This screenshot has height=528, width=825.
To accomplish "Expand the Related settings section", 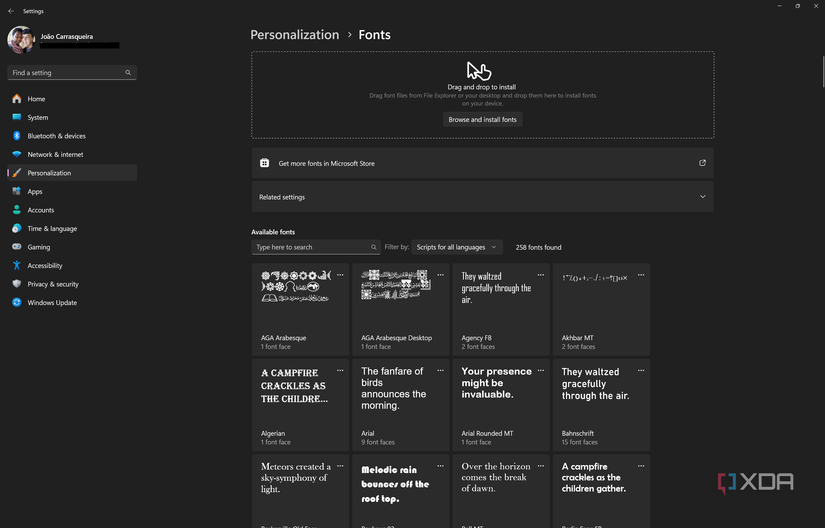I will tap(482, 197).
